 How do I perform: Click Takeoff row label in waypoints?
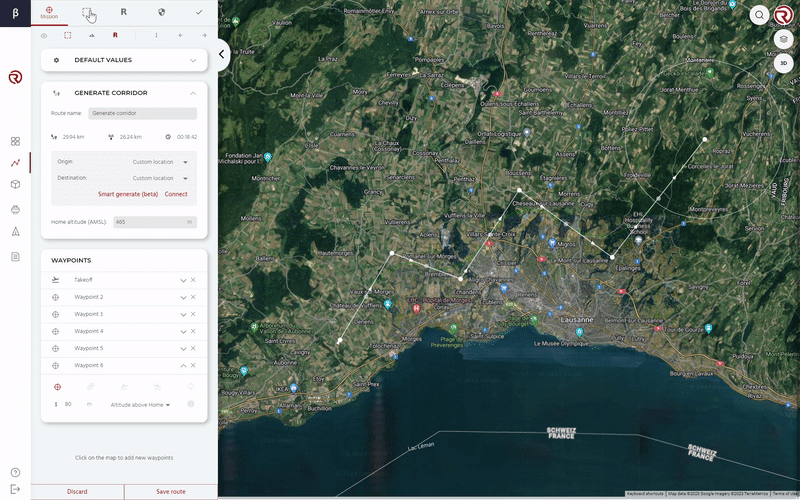coord(83,280)
